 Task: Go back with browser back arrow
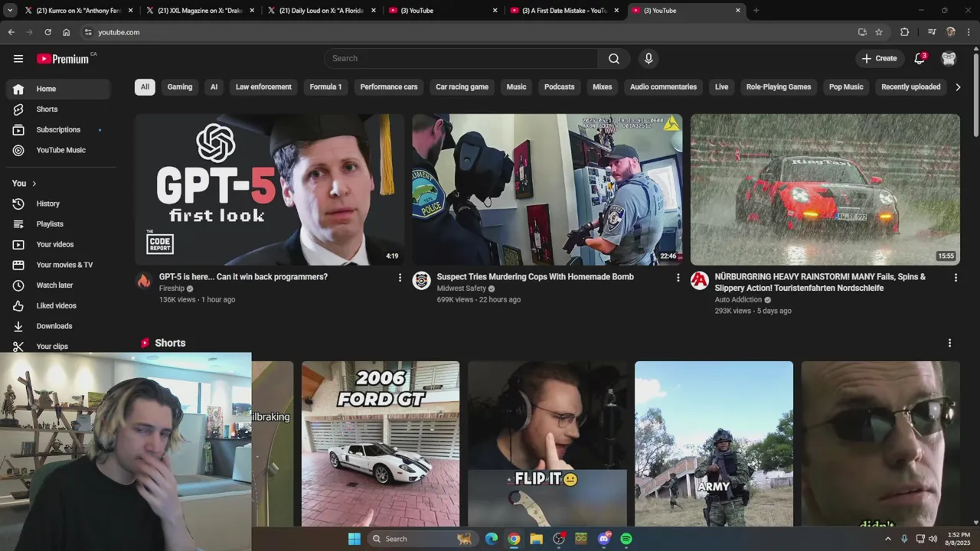11,32
